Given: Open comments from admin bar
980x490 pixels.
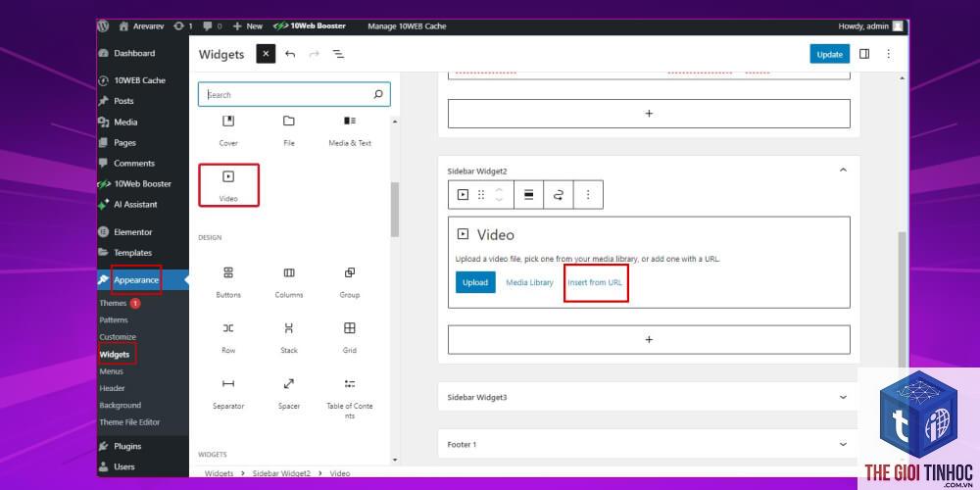Looking at the screenshot, I should (213, 26).
